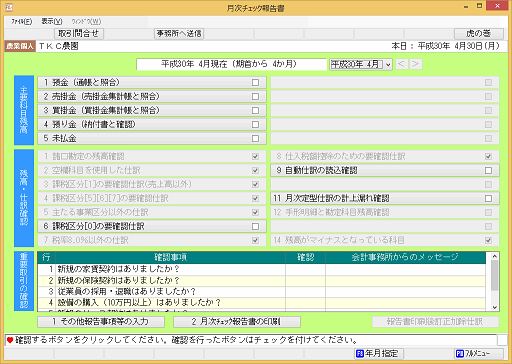
Task: Click the confirmation list scrollbar thumb
Action: tap(495, 275)
